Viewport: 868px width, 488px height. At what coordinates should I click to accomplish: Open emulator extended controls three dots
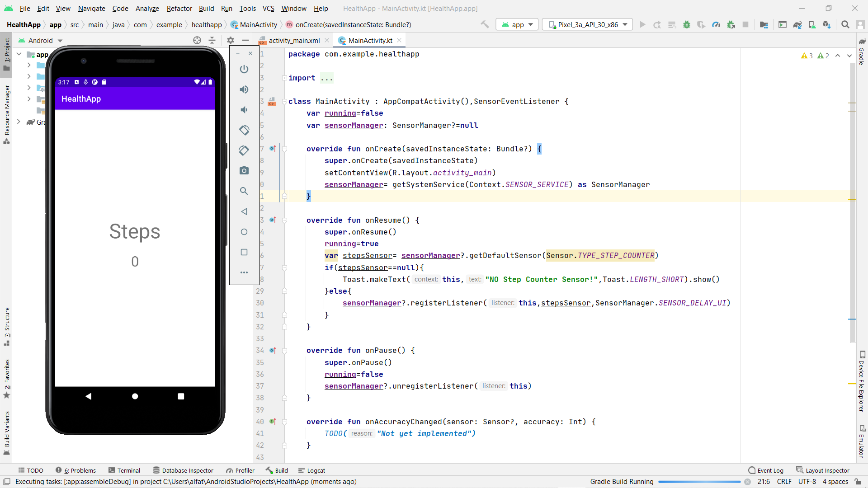coord(244,272)
